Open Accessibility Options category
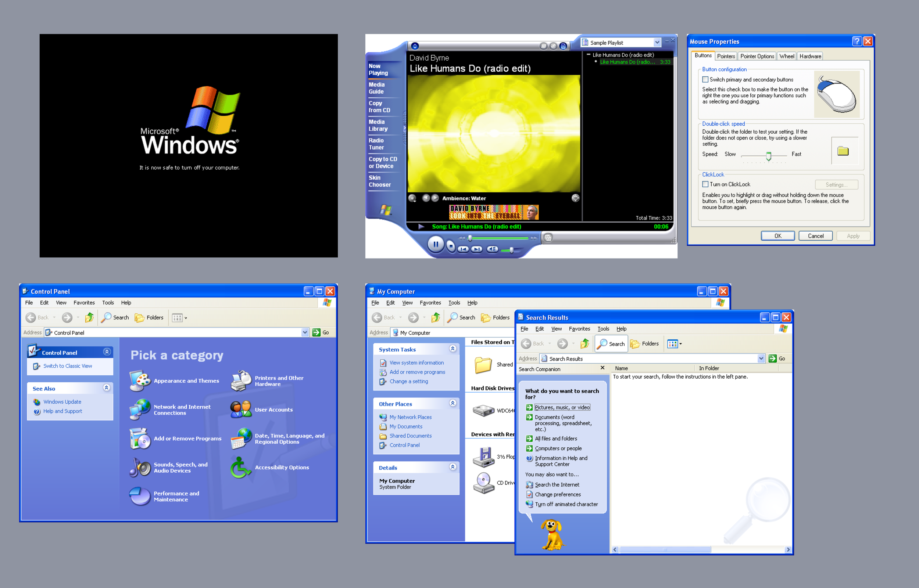Image resolution: width=919 pixels, height=588 pixels. (x=282, y=467)
